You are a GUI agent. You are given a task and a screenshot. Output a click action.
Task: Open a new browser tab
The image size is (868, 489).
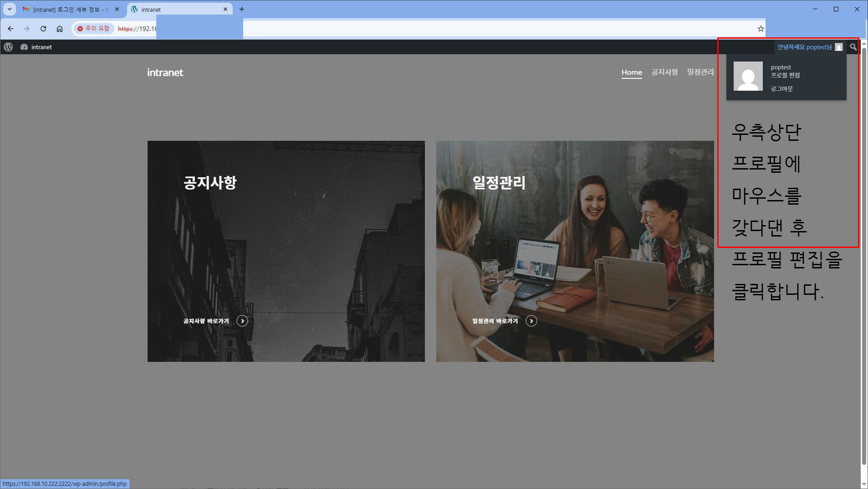click(242, 9)
